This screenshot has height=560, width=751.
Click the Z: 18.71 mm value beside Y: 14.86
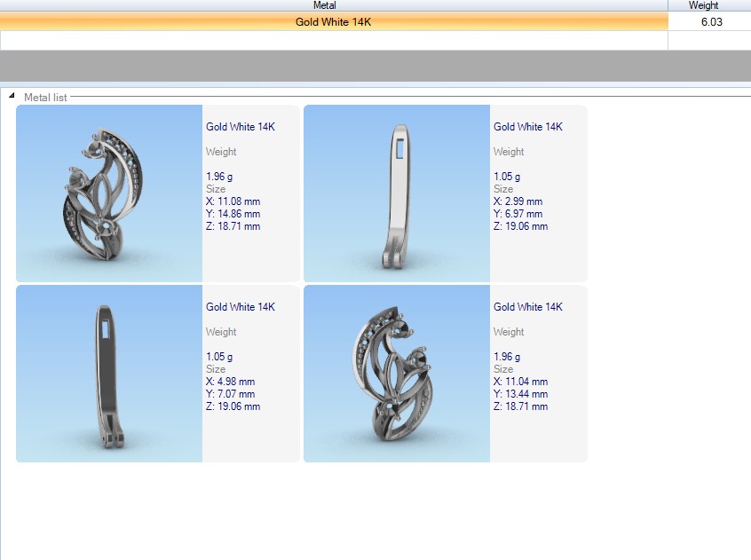coord(233,226)
